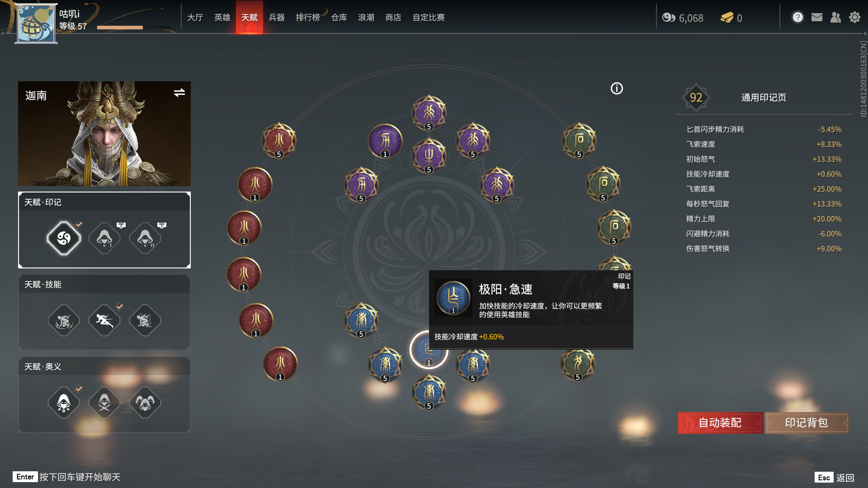Screen dimensions: 868x488
Task: Open the second locked 印记 talent page
Action: coord(104,238)
